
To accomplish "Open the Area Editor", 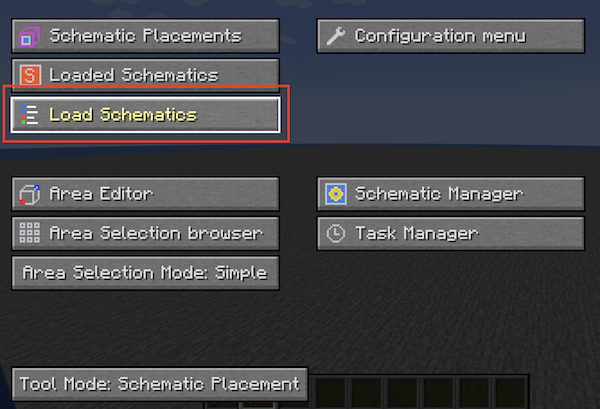I will [x=145, y=194].
